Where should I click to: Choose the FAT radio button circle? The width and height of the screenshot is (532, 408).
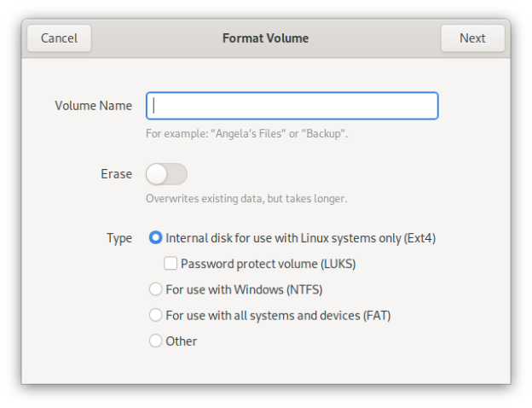coord(155,315)
